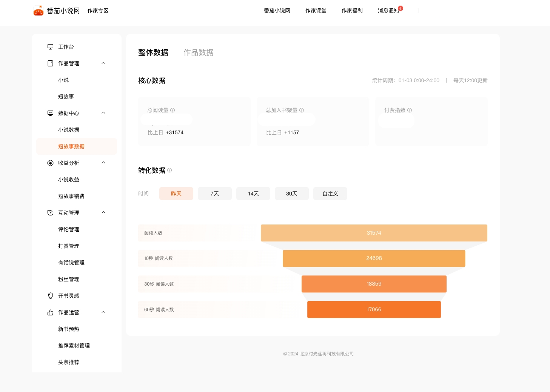Click the tomato logo icon
This screenshot has height=392, width=550.
39,11
